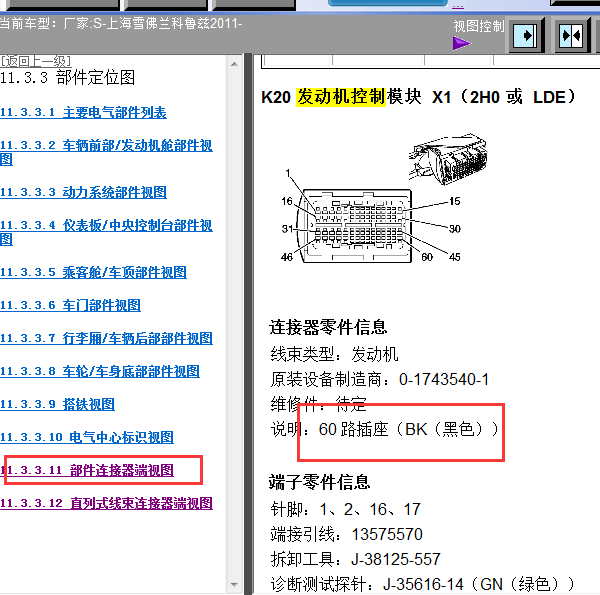Click the right-arrow view control button
This screenshot has width=600, height=595.
(525, 36)
